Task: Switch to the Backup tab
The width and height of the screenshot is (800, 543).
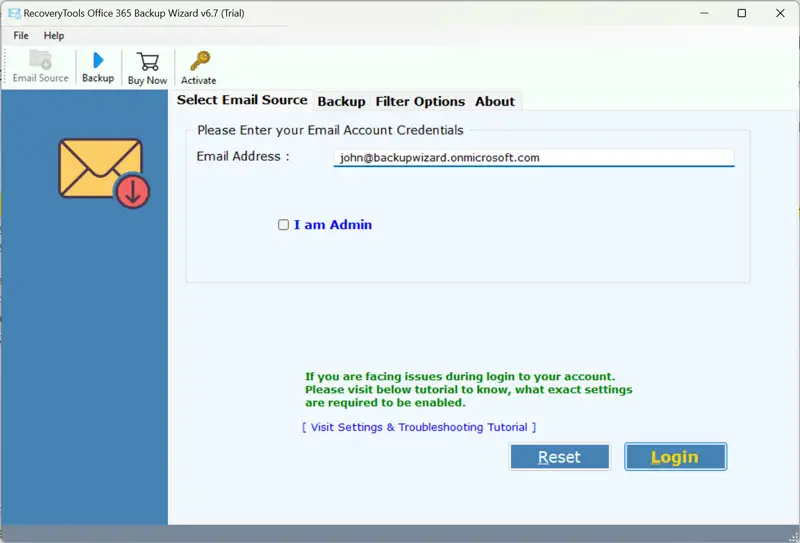Action: coord(341,102)
